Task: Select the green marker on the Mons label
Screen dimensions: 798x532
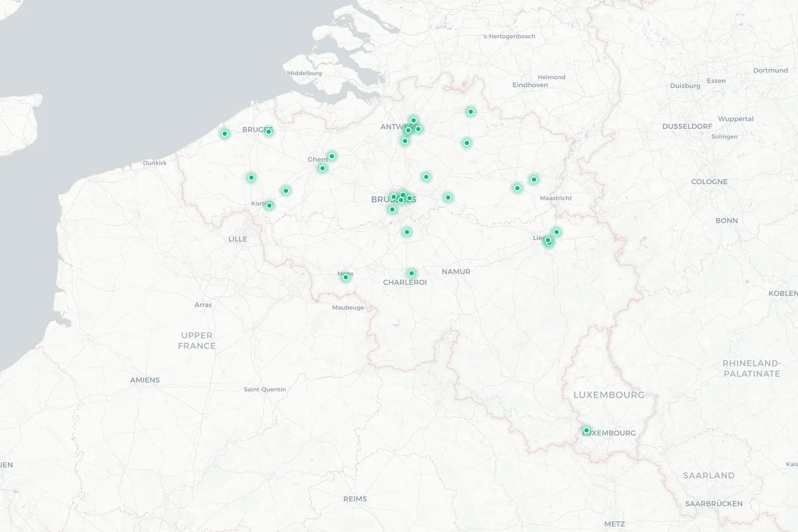Action: (345, 277)
